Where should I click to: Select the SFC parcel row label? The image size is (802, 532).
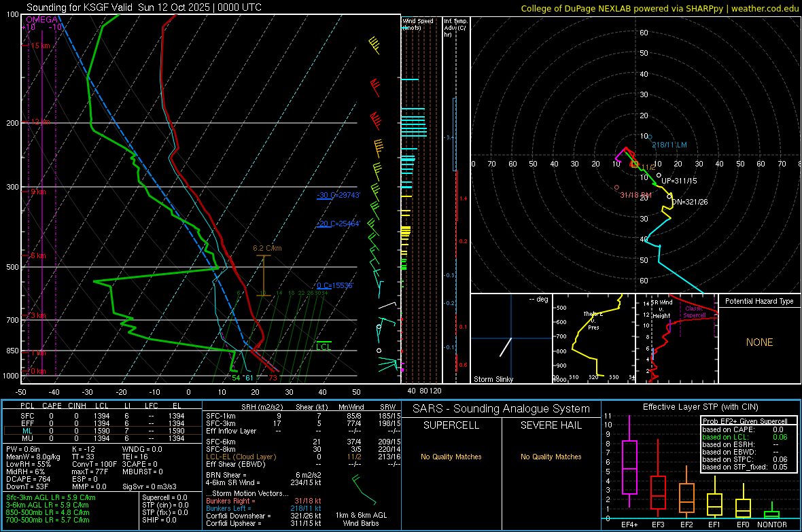(x=28, y=416)
